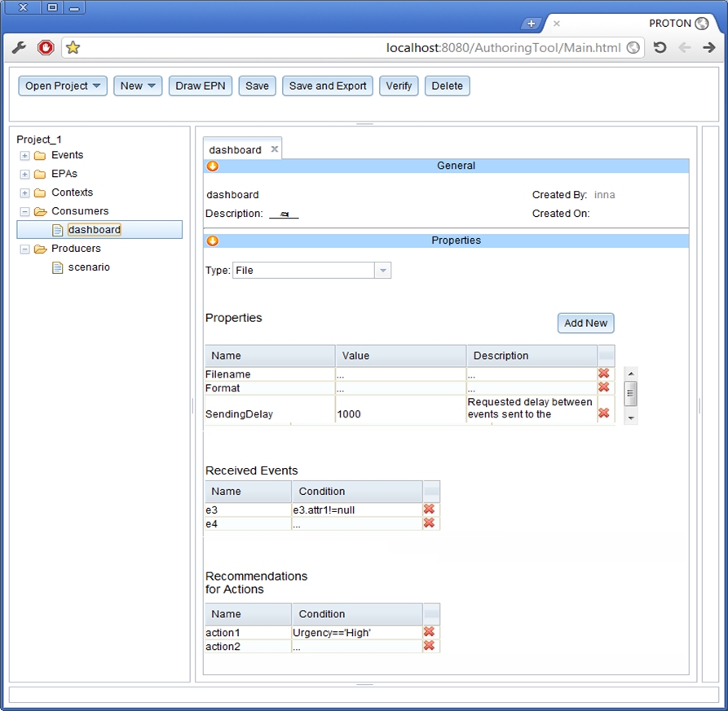
Task: Open the Open Project dropdown
Action: pyautogui.click(x=63, y=86)
